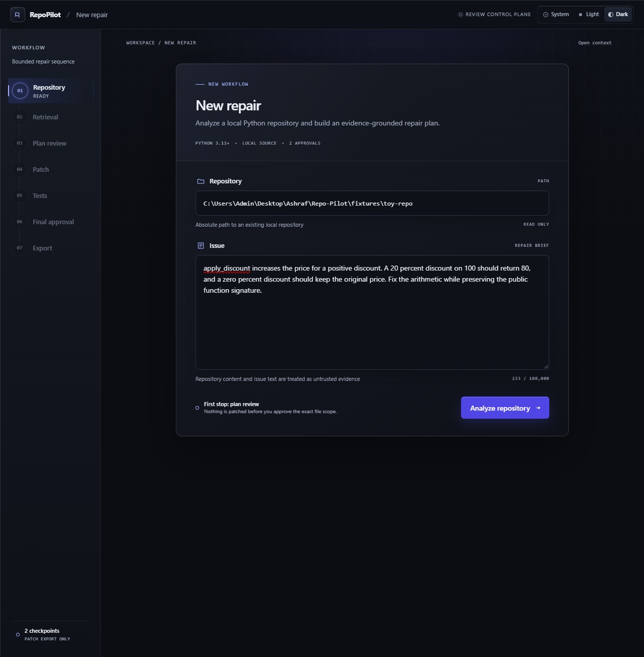Focus the Issue description text area
Viewport: 644px width, 657px height.
(x=372, y=312)
